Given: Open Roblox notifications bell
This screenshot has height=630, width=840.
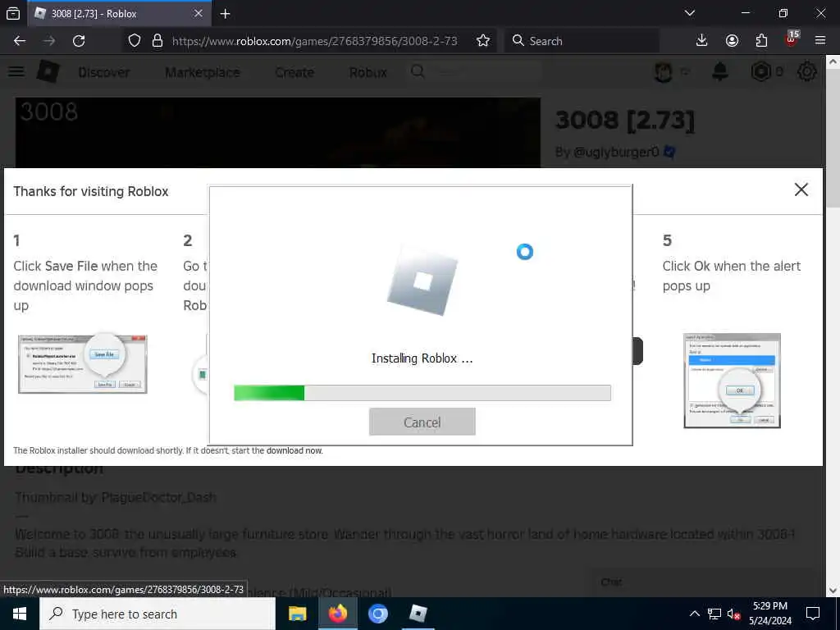Looking at the screenshot, I should tap(720, 71).
